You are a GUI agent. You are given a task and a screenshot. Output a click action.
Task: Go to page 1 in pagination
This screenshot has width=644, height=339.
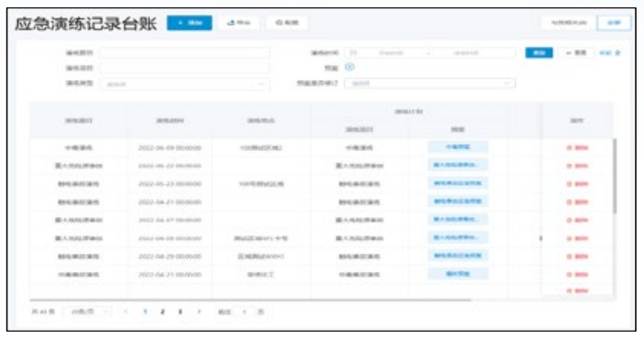click(x=145, y=312)
